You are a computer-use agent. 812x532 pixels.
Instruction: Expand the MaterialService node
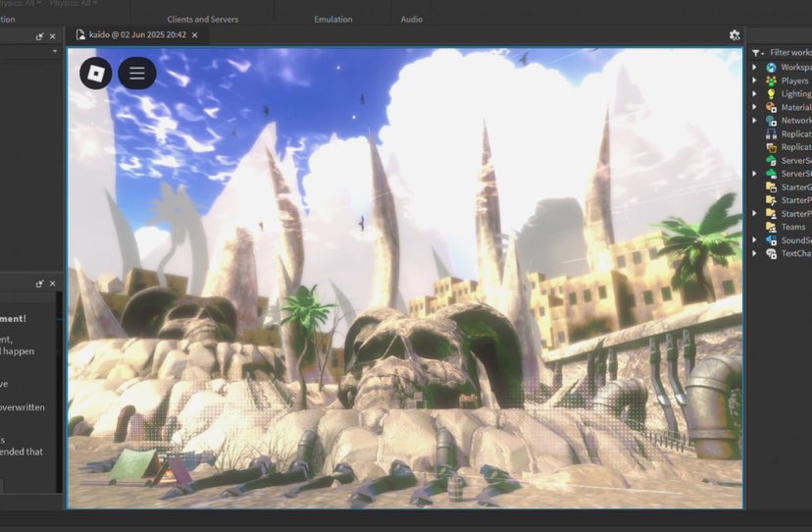pyautogui.click(x=754, y=107)
